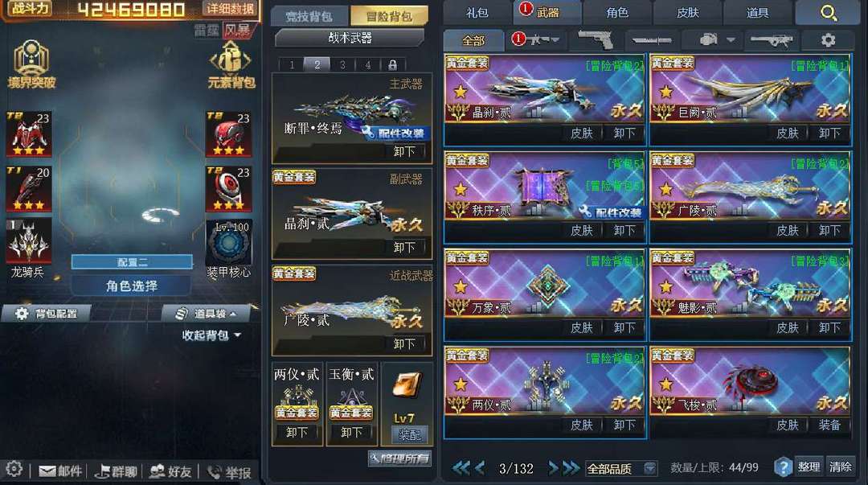868x485 pixels.
Task: Open the 境界突破 emblem icon
Action: pos(31,65)
